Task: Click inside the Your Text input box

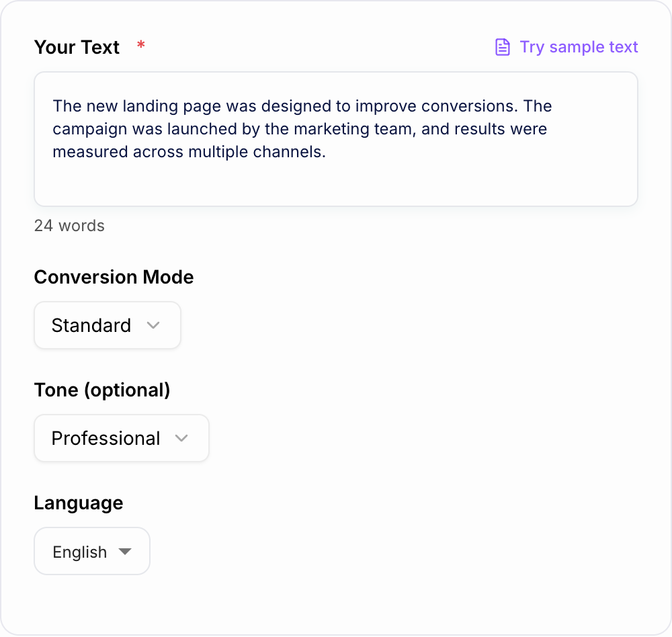Action: (336, 139)
